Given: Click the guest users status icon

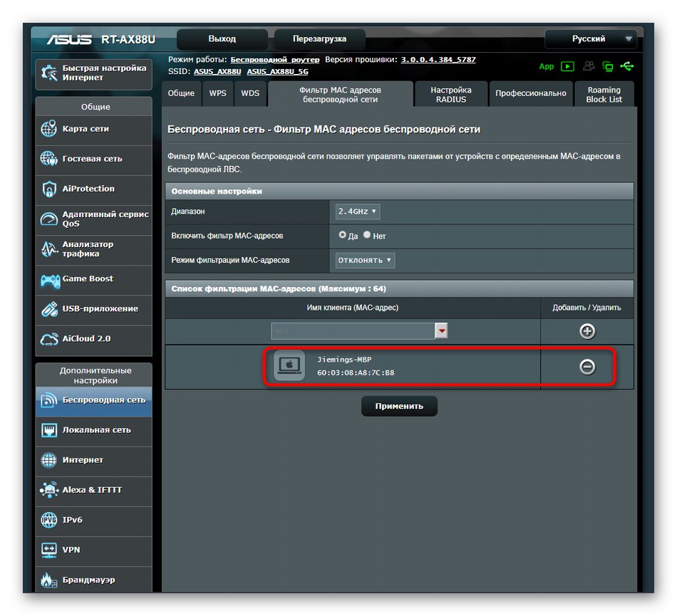Looking at the screenshot, I should [589, 66].
